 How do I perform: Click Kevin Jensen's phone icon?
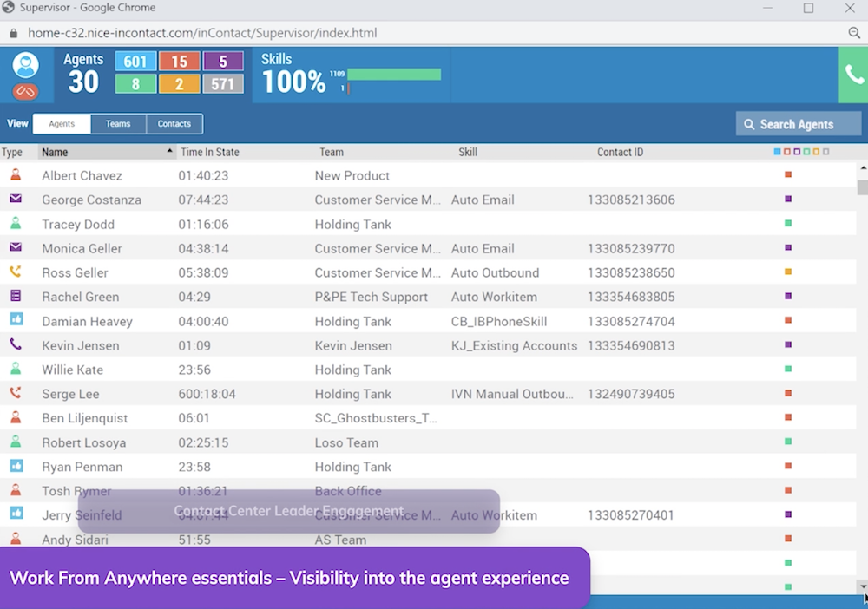(16, 344)
